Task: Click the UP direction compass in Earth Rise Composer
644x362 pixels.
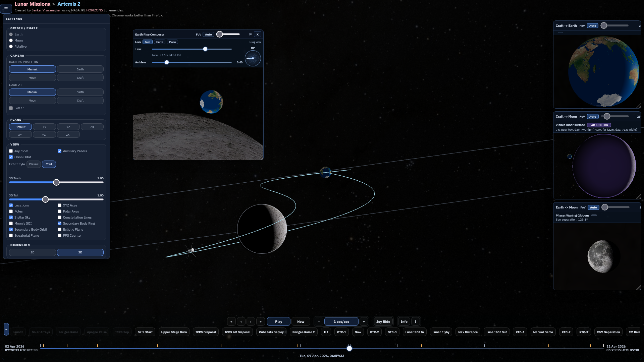Action: pyautogui.click(x=253, y=58)
